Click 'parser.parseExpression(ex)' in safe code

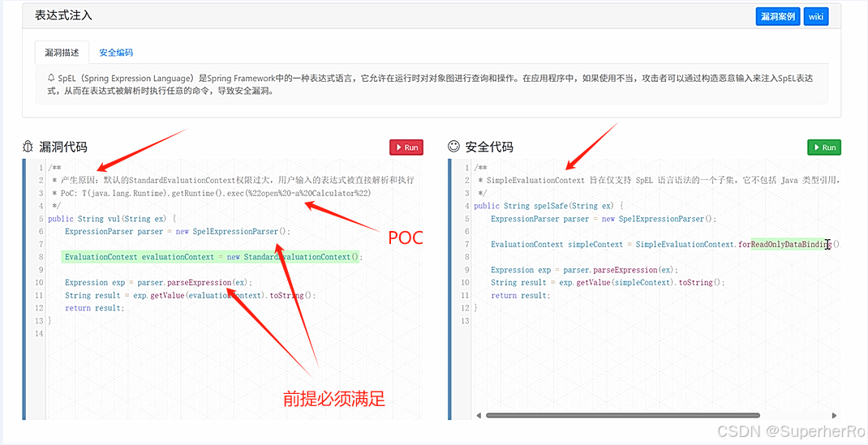pyautogui.click(x=619, y=270)
